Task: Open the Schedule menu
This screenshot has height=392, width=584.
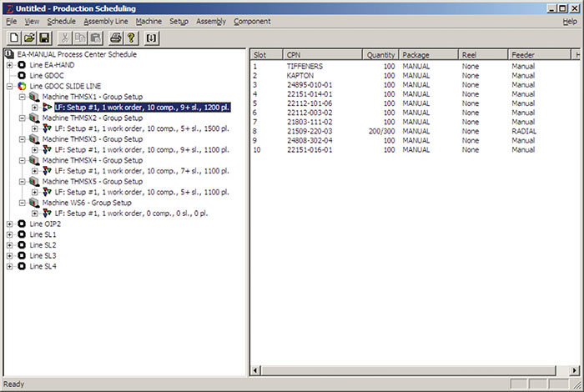Action: 62,21
